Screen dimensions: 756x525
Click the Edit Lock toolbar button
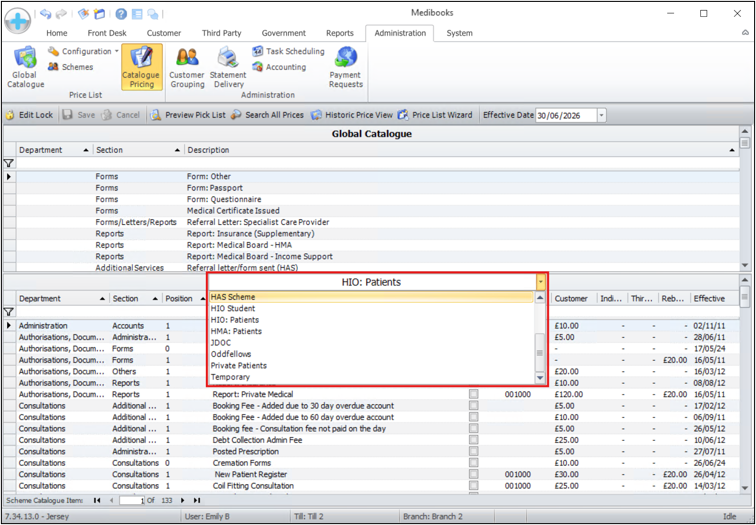point(29,115)
